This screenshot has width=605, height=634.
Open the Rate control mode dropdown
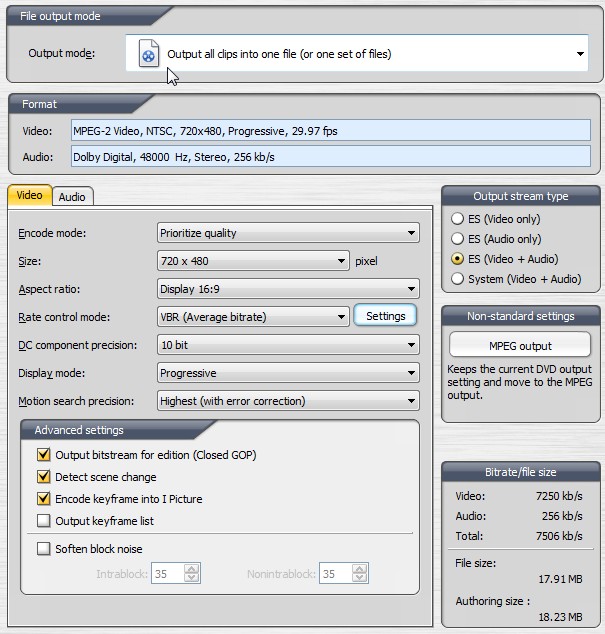pyautogui.click(x=254, y=317)
